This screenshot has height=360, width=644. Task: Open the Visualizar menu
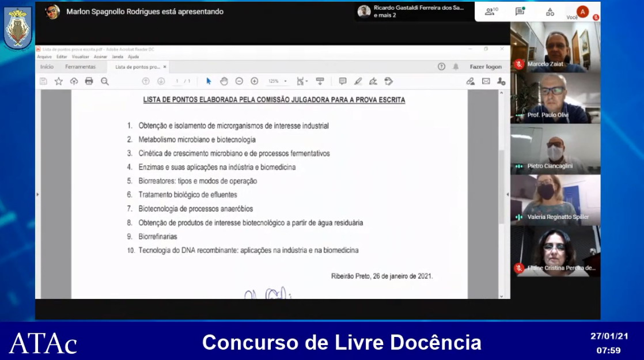pyautogui.click(x=81, y=56)
